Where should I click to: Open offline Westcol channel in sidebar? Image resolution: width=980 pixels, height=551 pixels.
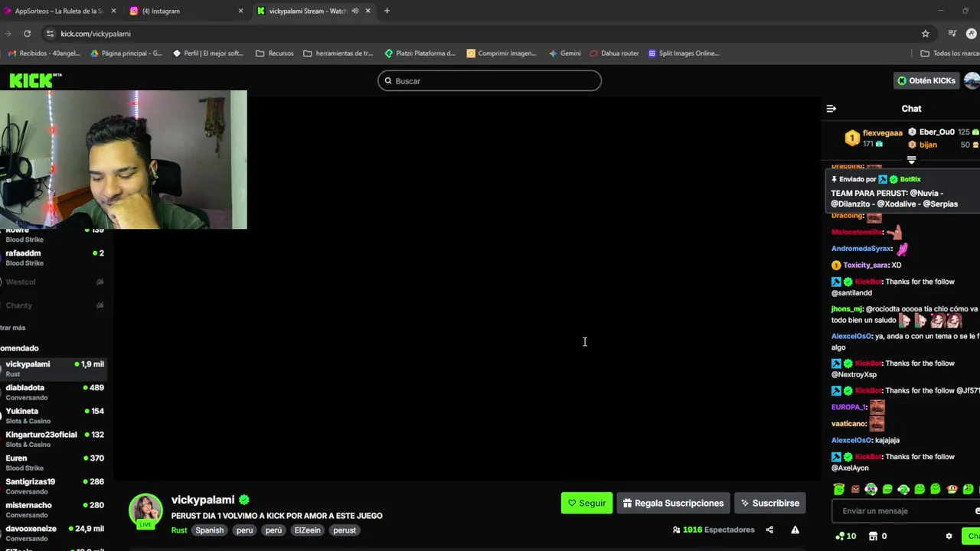pos(54,282)
